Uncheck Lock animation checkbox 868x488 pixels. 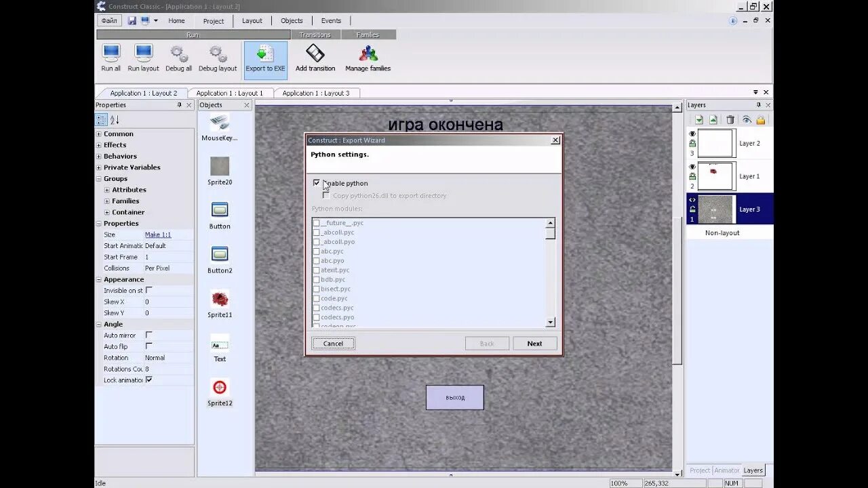click(x=149, y=380)
